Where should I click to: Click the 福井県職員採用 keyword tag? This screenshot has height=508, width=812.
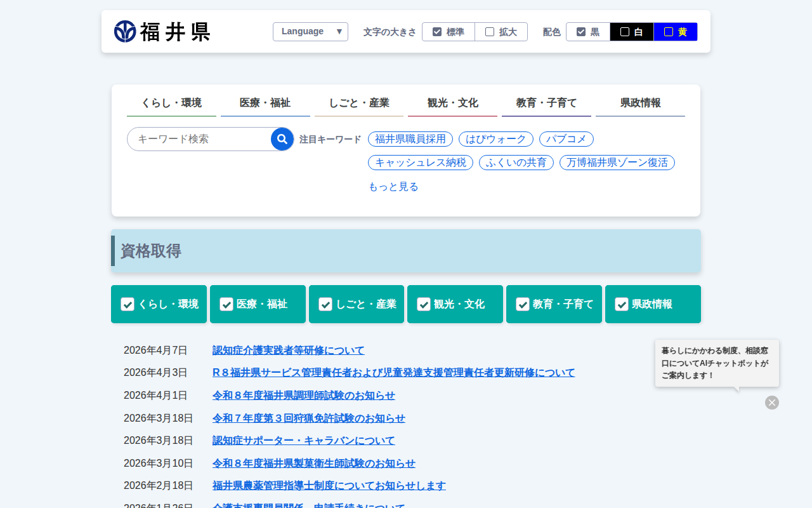(x=410, y=139)
